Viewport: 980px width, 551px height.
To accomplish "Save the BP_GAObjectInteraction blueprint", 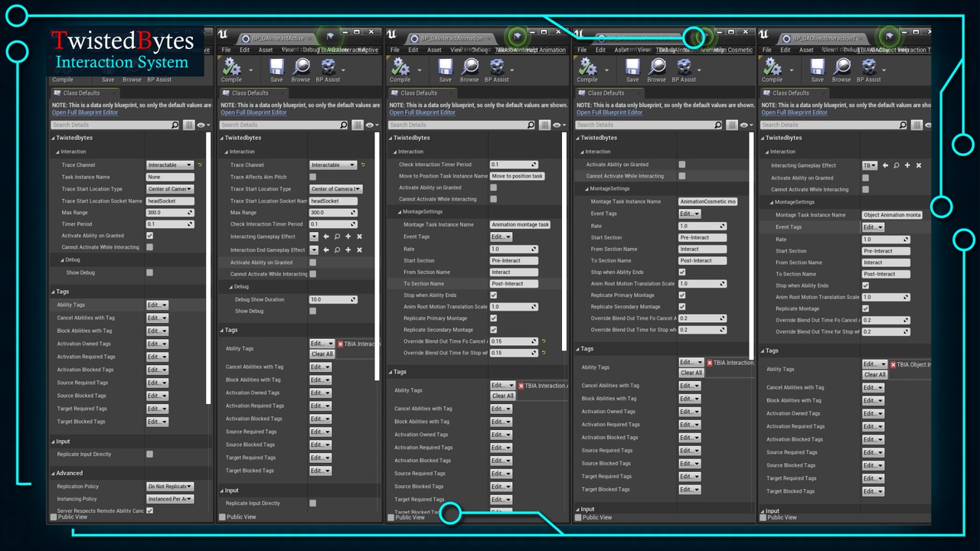I will [817, 70].
